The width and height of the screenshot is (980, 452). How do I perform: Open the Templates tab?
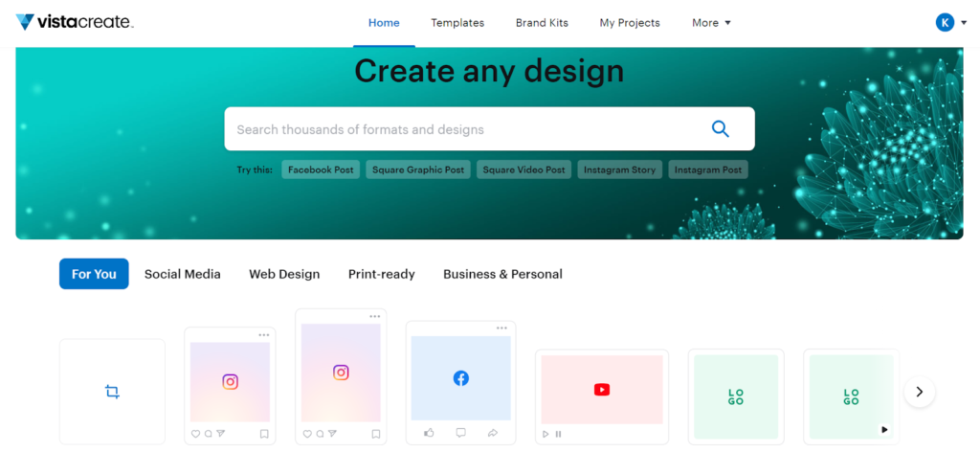457,23
